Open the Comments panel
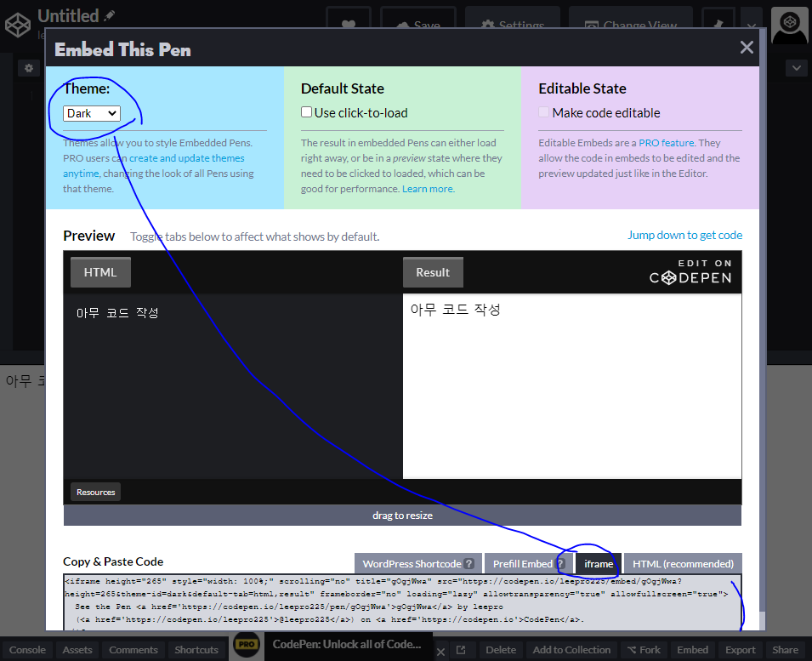This screenshot has width=812, height=661. pos(133,650)
